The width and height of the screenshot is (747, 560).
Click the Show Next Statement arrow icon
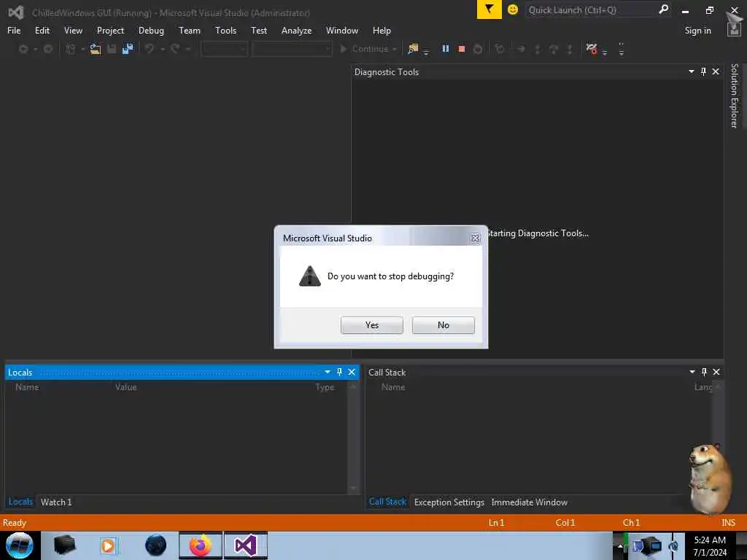tap(521, 49)
